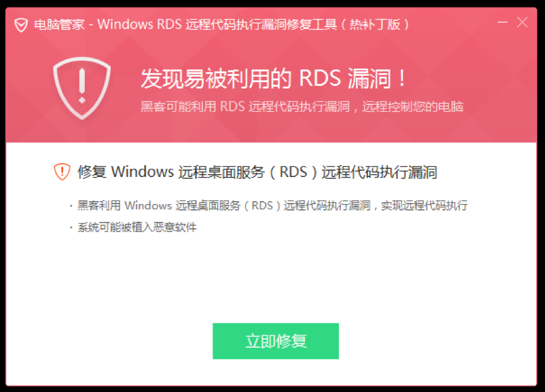
Task: Click the （热补丁版）label in the title bar
Action: pos(375,25)
